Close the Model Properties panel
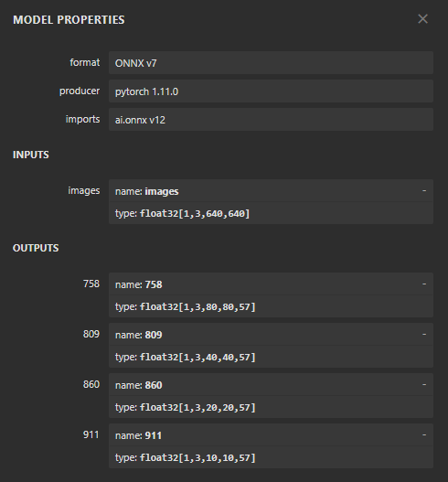This screenshot has height=482, width=448. point(422,19)
